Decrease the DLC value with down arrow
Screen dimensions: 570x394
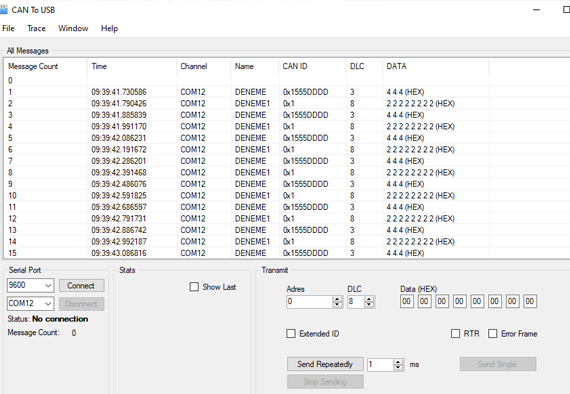tap(369, 305)
